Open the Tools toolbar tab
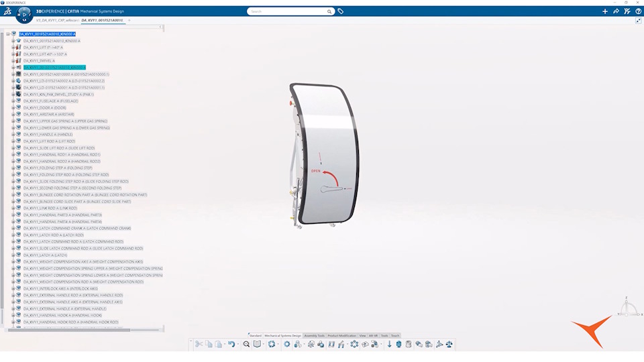Image resolution: width=644 pixels, height=362 pixels. click(x=384, y=336)
